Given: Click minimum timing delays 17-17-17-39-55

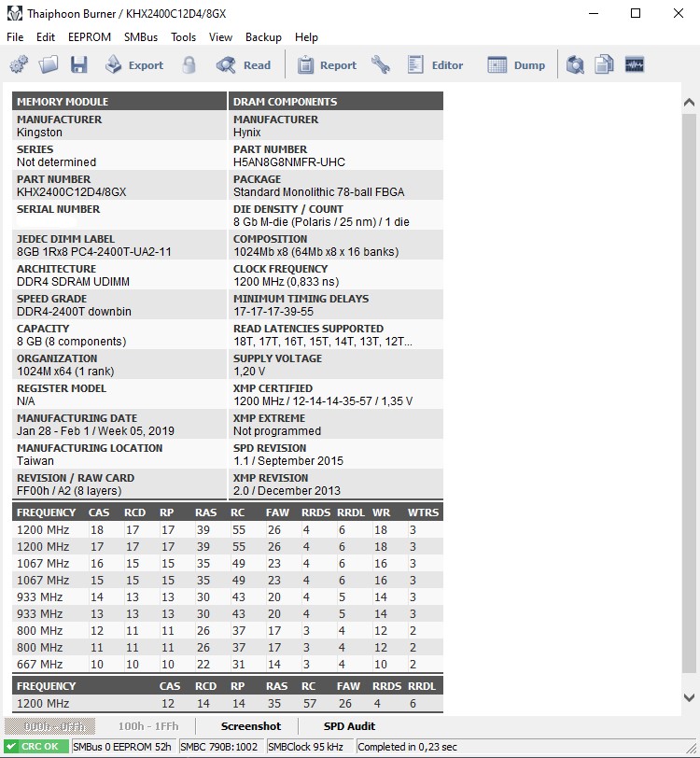Looking at the screenshot, I should tap(273, 312).
